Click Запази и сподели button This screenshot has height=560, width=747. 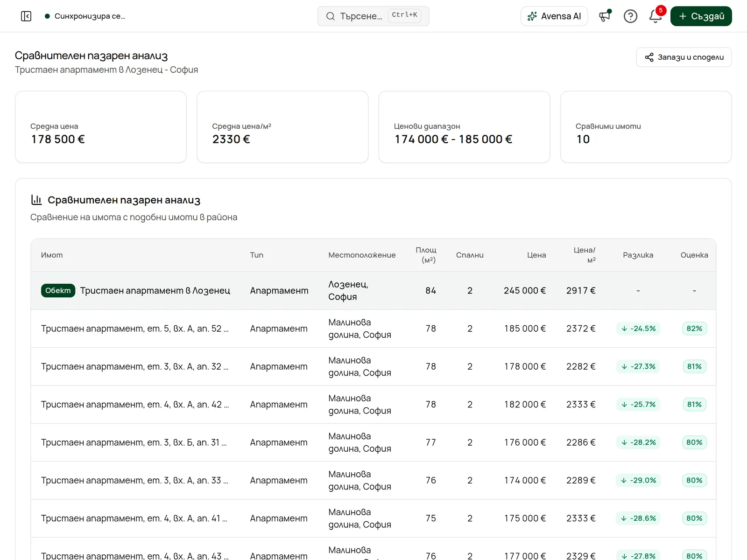[x=684, y=57]
